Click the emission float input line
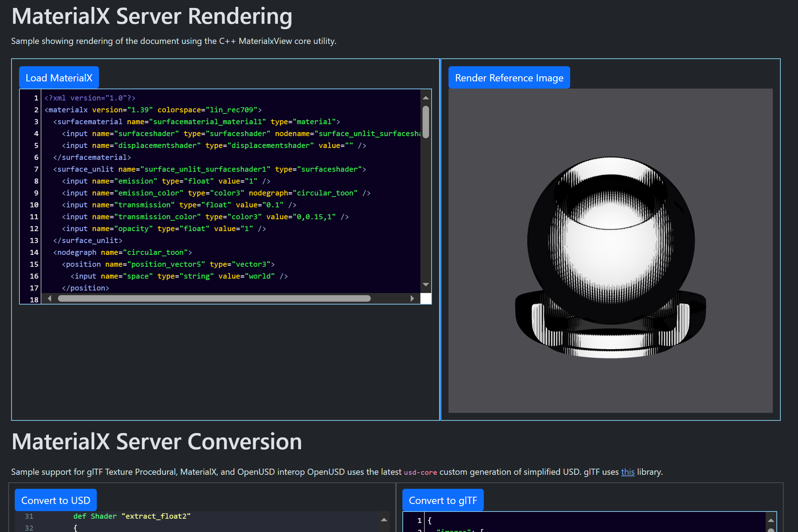798x532 pixels. [x=166, y=181]
